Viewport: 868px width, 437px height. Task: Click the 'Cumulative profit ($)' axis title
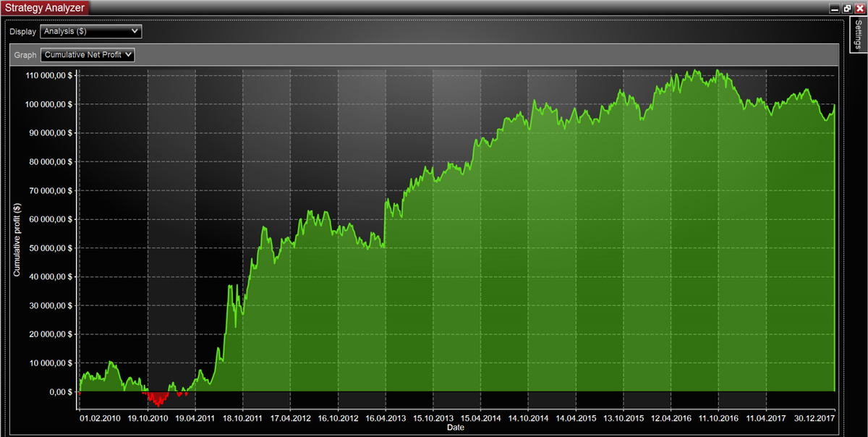point(17,239)
